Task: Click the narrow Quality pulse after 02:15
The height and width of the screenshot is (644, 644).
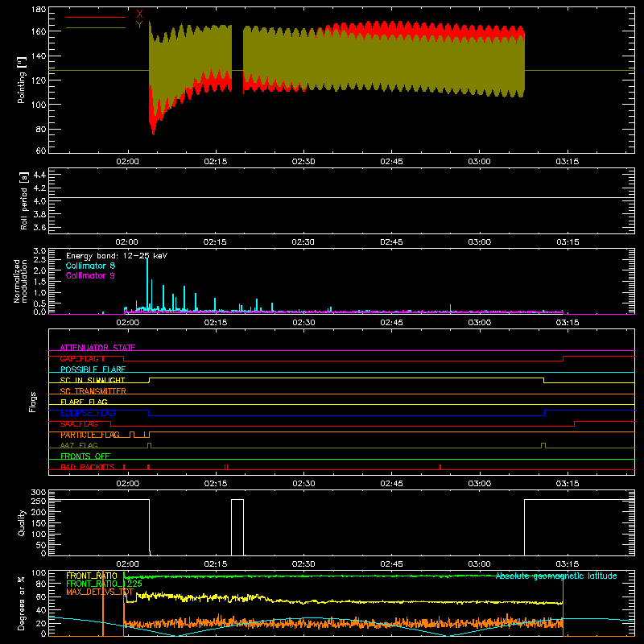Action: tap(237, 527)
